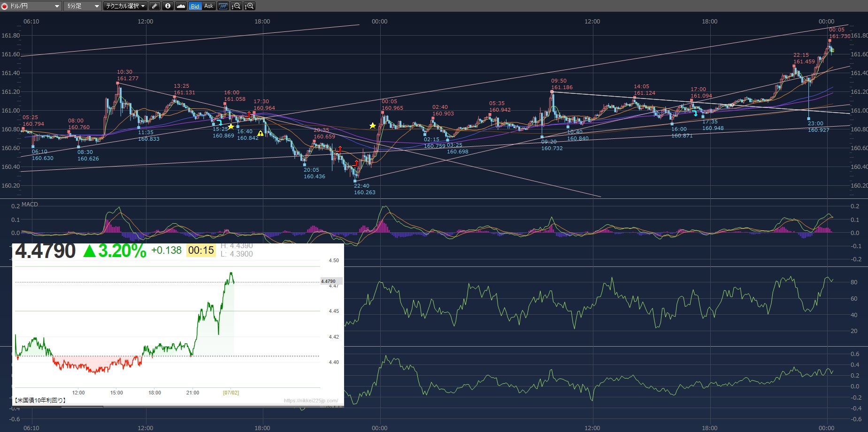Open the nikkei225jp.com link
This screenshot has width=868, height=432.
tap(311, 401)
